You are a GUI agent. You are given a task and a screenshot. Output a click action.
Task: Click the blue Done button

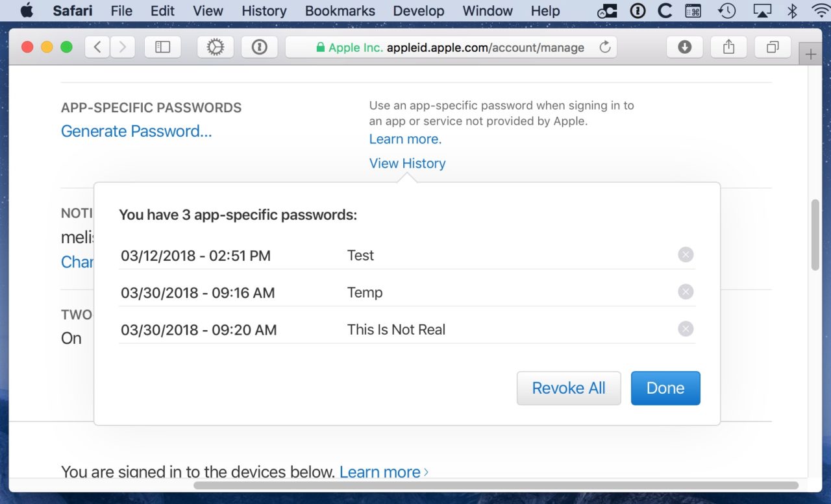(x=665, y=388)
